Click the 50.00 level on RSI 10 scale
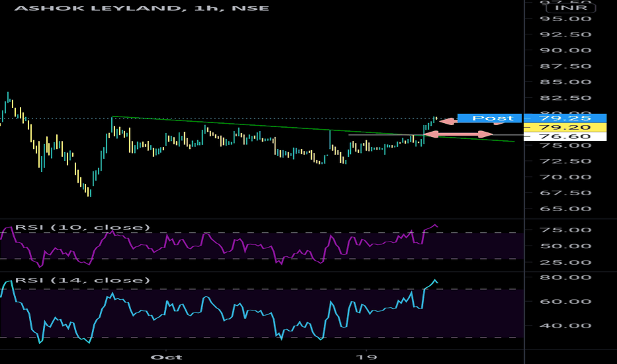The width and height of the screenshot is (617, 364). (x=565, y=246)
